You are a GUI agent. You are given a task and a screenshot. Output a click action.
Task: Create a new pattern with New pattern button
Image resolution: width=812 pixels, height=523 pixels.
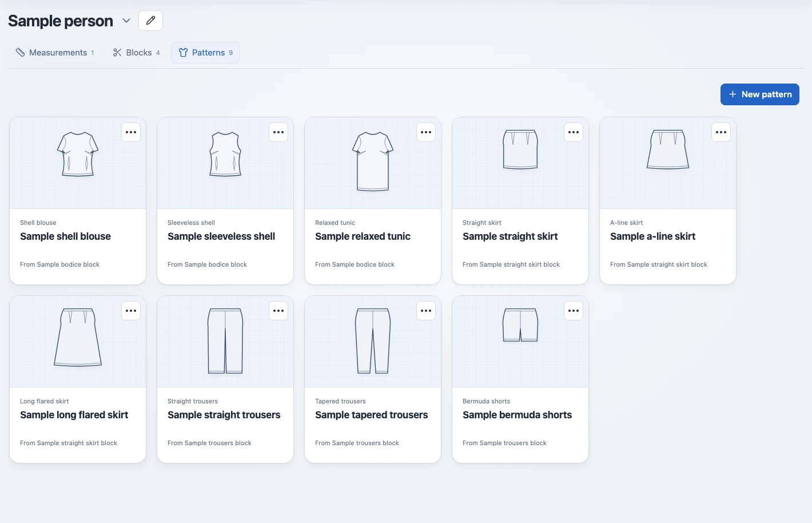pyautogui.click(x=759, y=94)
